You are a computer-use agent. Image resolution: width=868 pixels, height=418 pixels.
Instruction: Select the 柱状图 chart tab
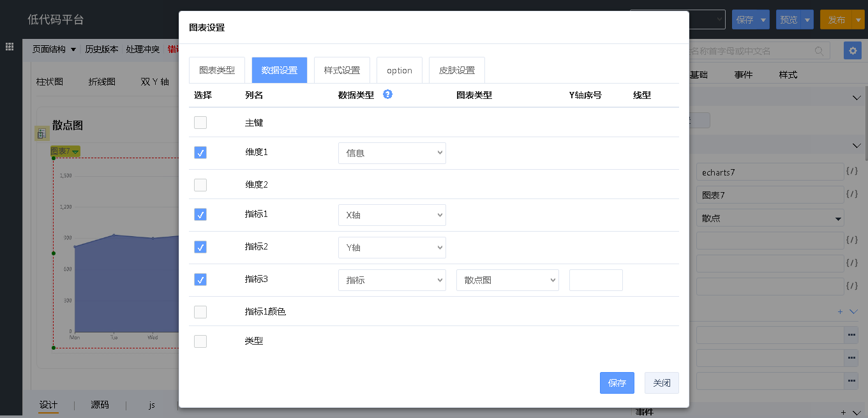(x=50, y=82)
